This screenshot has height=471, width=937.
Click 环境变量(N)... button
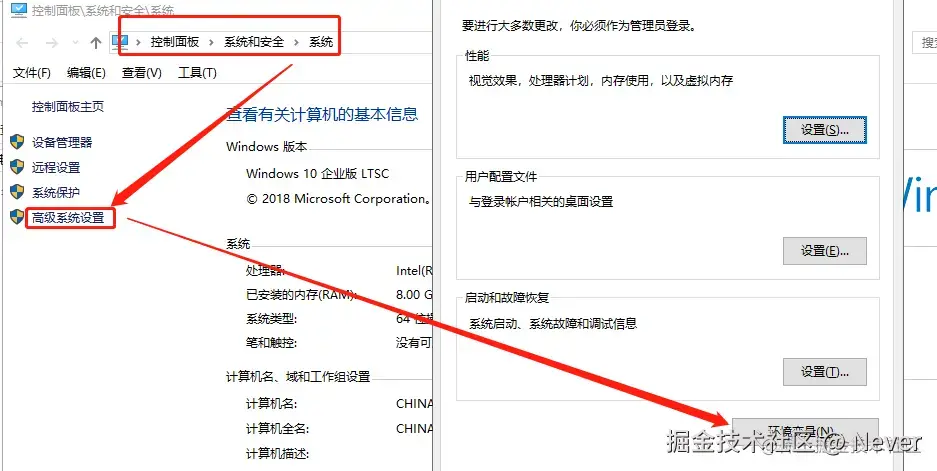(x=805, y=430)
